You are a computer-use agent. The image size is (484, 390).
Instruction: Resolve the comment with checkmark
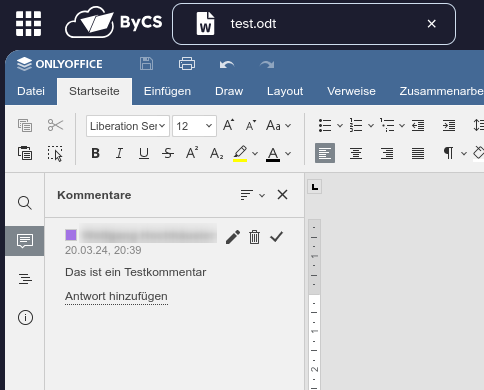276,237
